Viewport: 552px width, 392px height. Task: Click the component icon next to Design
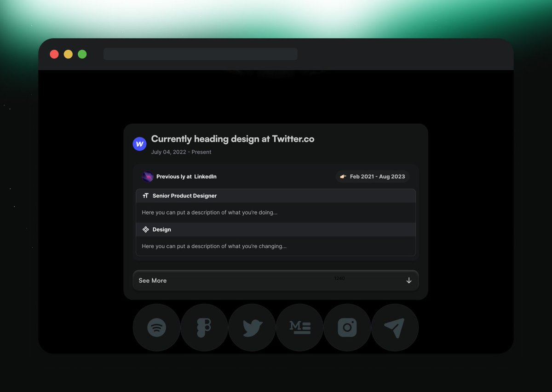pyautogui.click(x=145, y=229)
